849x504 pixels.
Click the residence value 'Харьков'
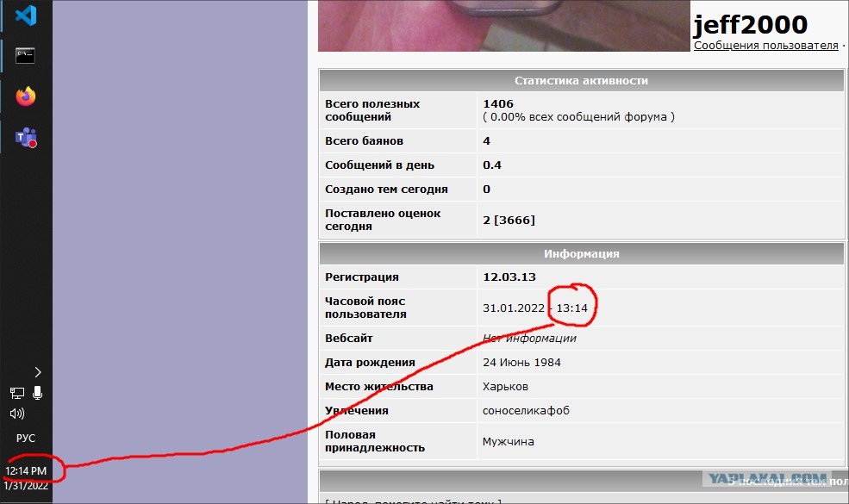point(505,387)
